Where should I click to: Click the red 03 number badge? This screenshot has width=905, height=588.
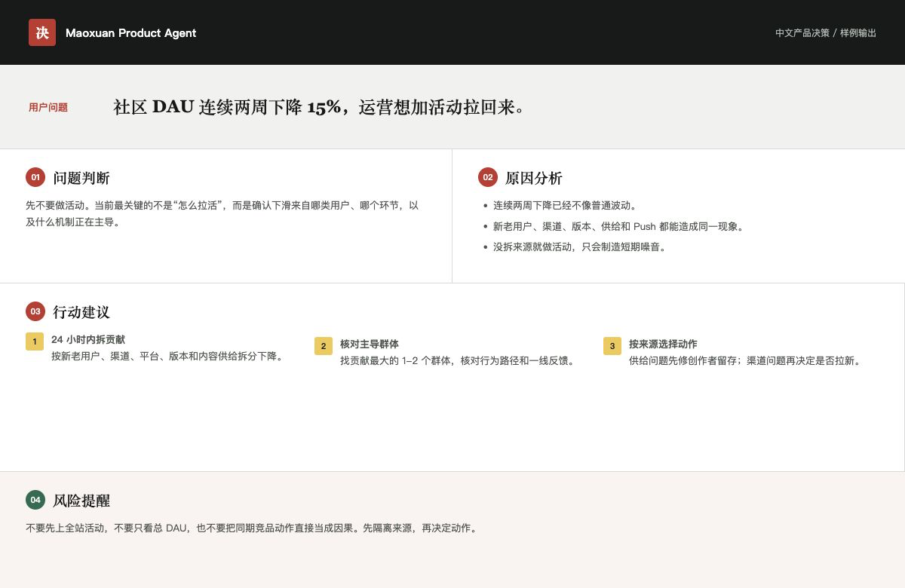(35, 311)
